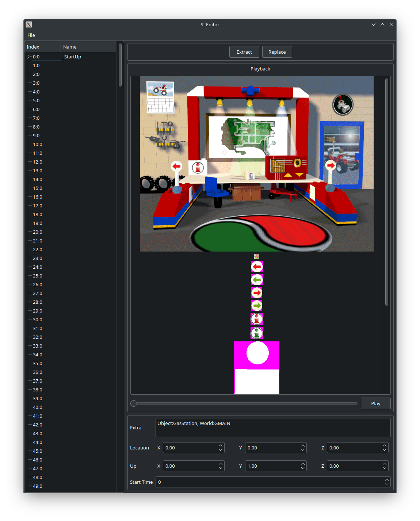Select tree row 1:0
The height and width of the screenshot is (521, 420).
click(x=36, y=65)
